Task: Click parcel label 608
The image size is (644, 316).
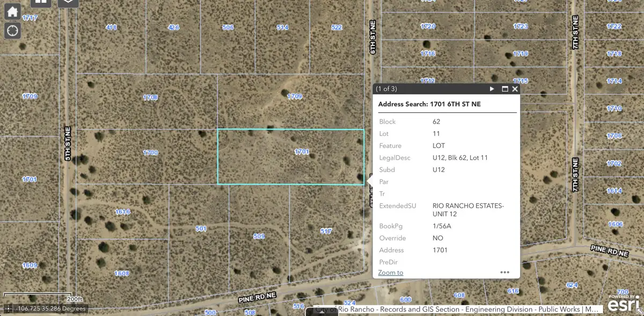Action: point(459,296)
